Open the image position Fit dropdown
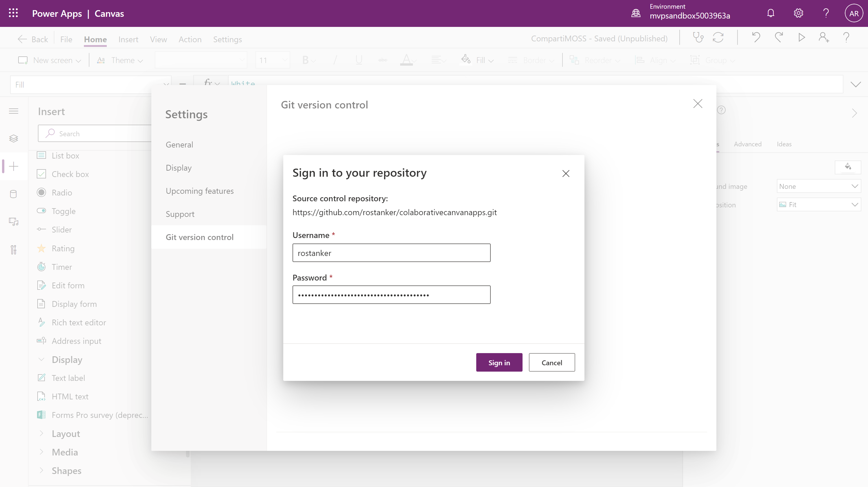Viewport: 868px width, 487px height. click(819, 204)
